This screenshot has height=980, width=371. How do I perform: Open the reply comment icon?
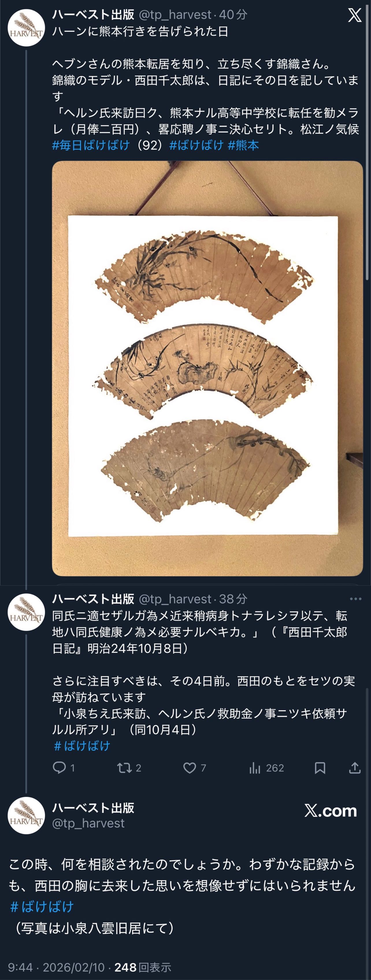coord(59,767)
